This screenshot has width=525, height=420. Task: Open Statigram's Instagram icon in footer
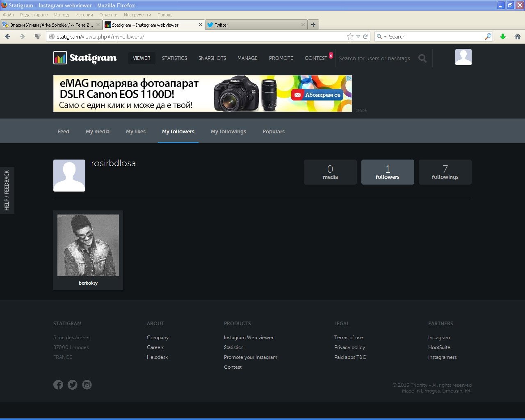tap(87, 385)
